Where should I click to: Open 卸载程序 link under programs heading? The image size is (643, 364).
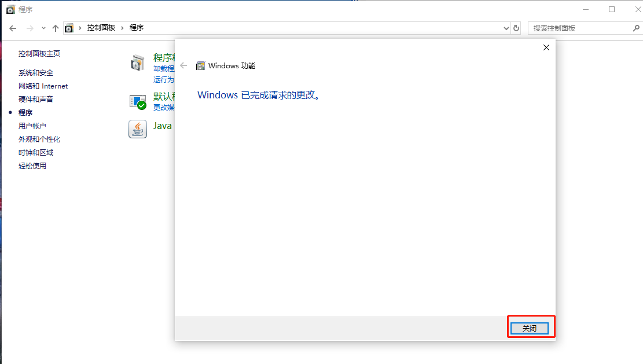tap(164, 68)
